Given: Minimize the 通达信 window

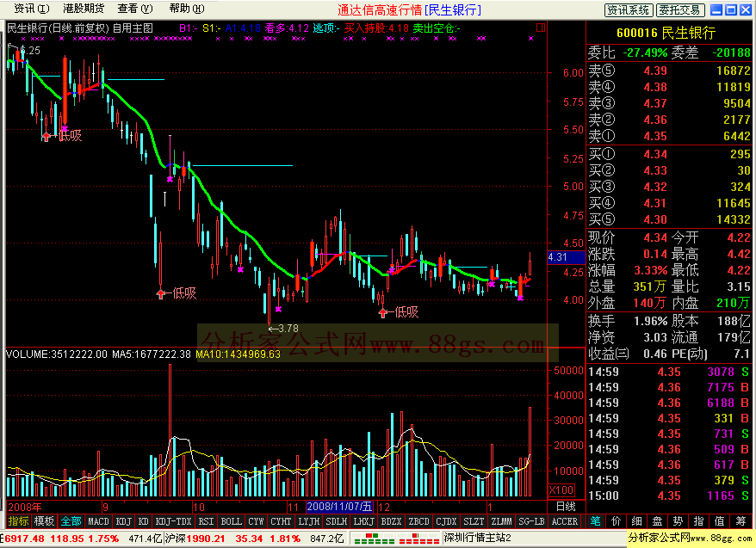Looking at the screenshot, I should coord(716,9).
